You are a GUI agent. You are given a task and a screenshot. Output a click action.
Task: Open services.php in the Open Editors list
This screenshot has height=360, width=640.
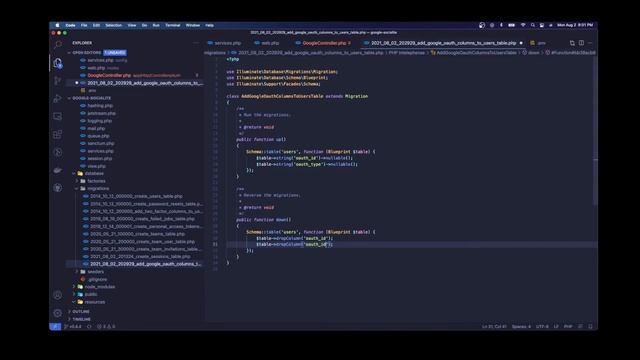(x=135, y=60)
